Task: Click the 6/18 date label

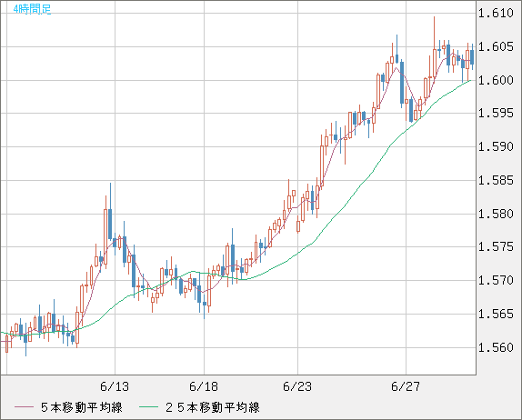Action: click(x=204, y=386)
